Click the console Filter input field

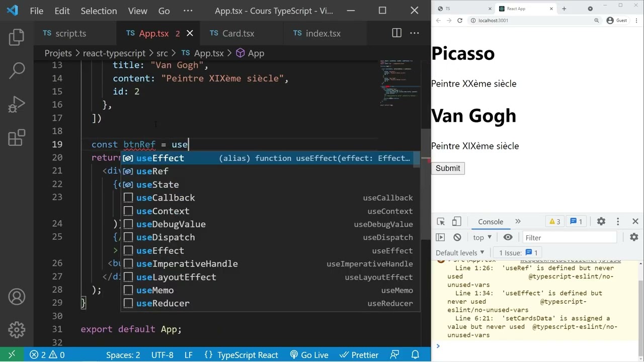click(570, 237)
